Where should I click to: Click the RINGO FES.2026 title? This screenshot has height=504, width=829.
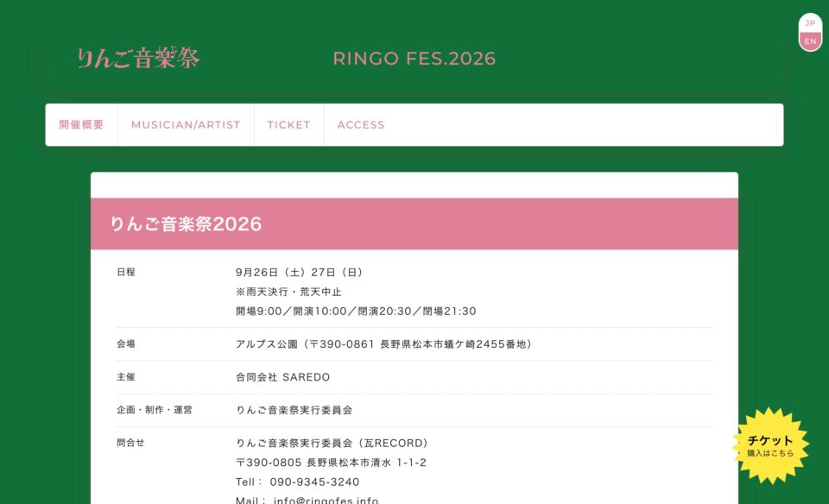(414, 58)
